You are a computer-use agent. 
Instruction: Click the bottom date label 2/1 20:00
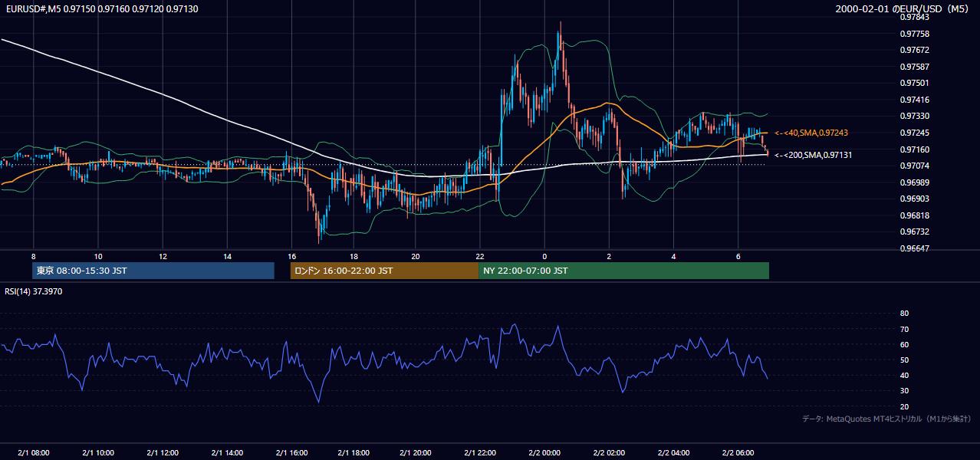(x=415, y=453)
